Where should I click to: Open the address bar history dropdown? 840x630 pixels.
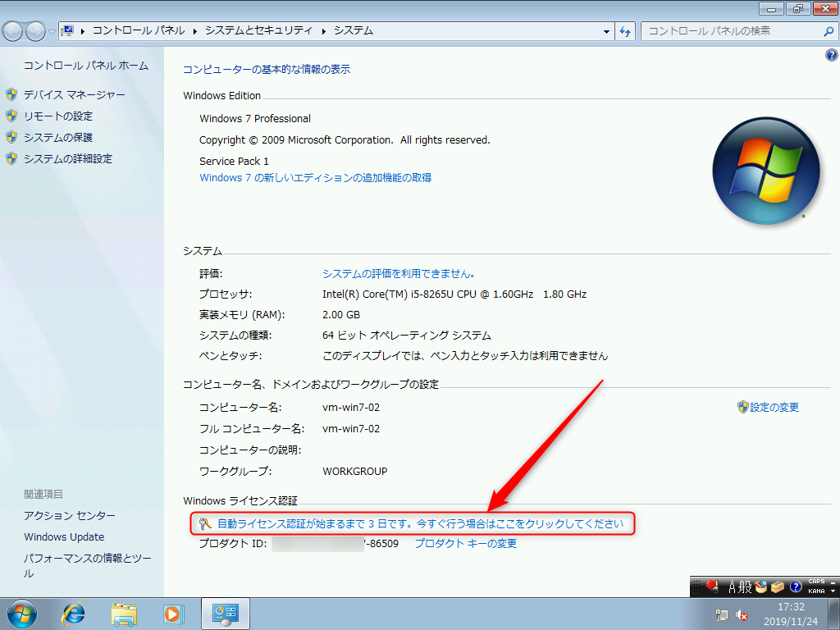tap(606, 32)
